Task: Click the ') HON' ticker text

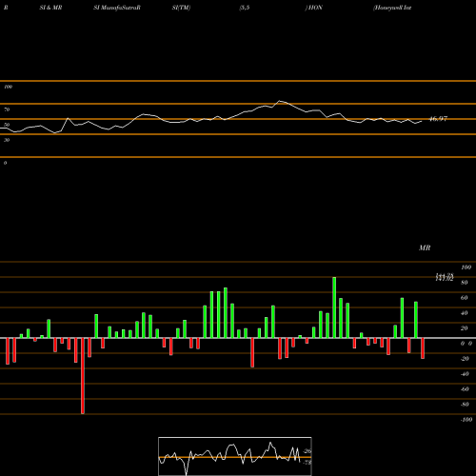Action: click(x=314, y=8)
